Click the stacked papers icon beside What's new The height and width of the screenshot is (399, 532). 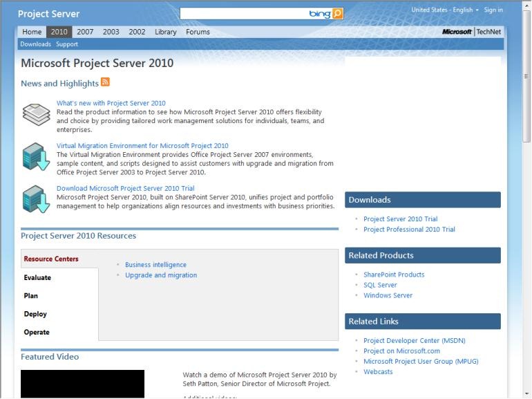point(37,115)
